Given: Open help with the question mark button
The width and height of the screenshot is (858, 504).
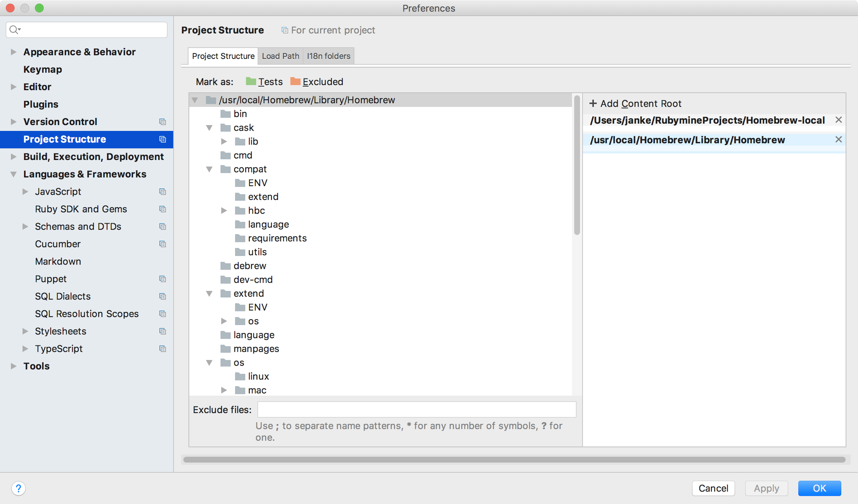Looking at the screenshot, I should pyautogui.click(x=19, y=488).
